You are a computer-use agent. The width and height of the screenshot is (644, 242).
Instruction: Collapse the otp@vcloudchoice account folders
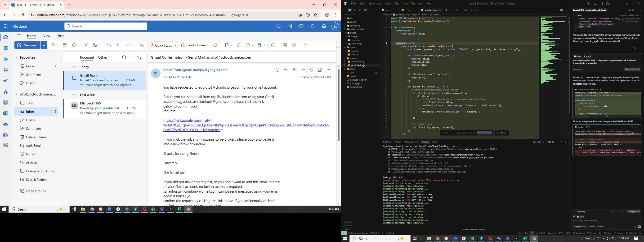pos(17,94)
